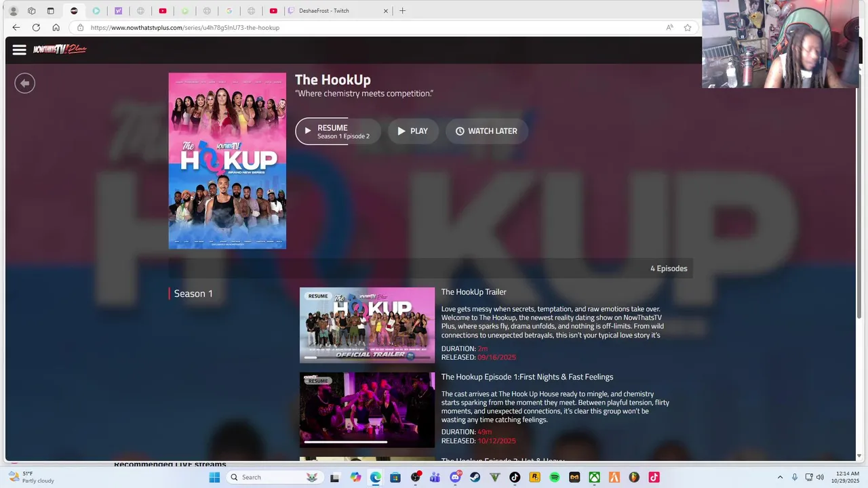Add The HookUp to Watch Later

[x=486, y=131]
